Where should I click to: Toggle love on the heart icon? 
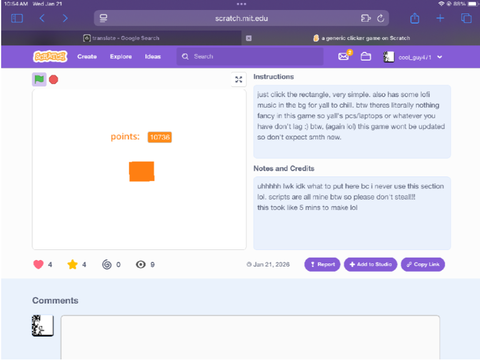point(38,264)
